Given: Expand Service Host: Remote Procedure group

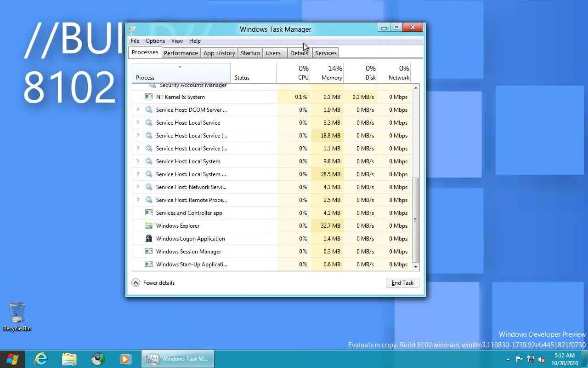Looking at the screenshot, I should 138,200.
